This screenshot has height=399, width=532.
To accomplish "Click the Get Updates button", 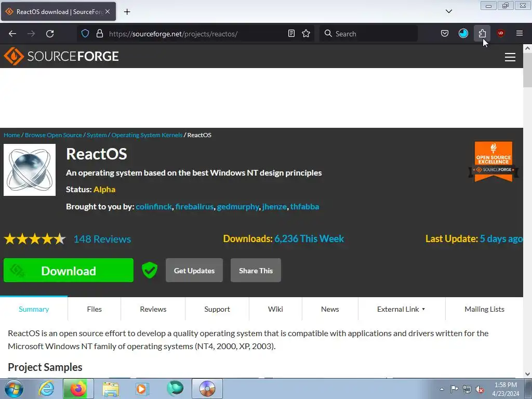I will pyautogui.click(x=194, y=270).
